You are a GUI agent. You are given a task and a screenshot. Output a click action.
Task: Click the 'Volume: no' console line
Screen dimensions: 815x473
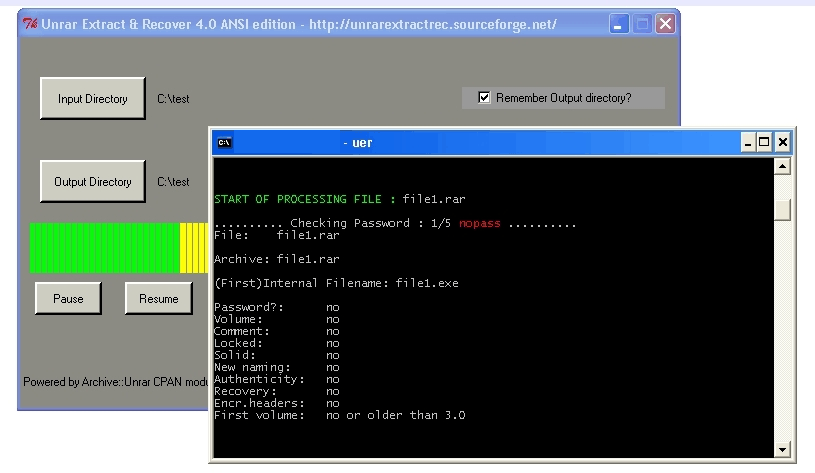pos(277,319)
